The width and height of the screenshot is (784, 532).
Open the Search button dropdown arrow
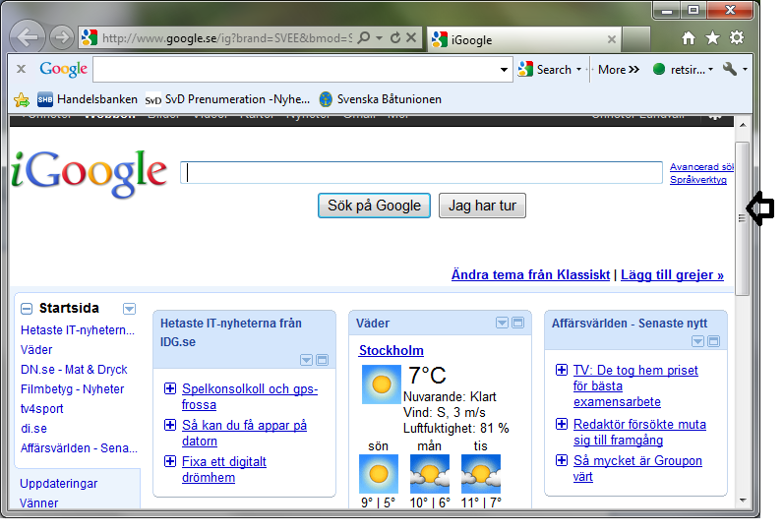579,70
